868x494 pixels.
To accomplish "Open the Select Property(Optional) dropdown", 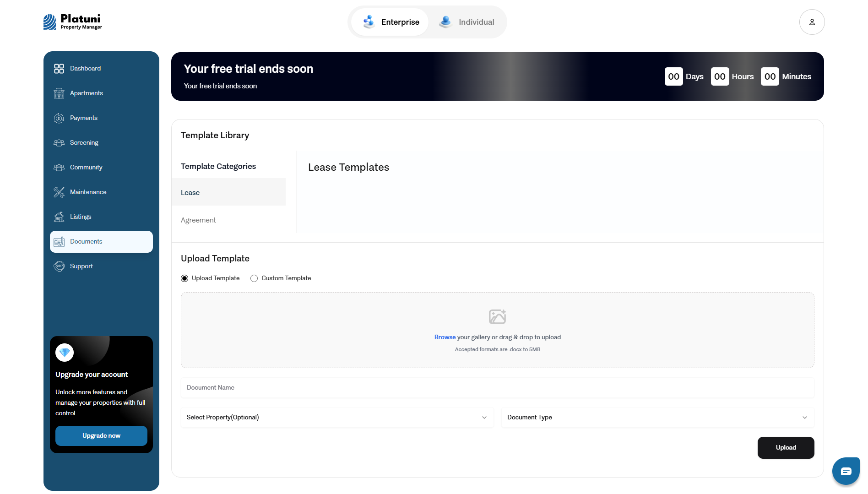I will (337, 418).
